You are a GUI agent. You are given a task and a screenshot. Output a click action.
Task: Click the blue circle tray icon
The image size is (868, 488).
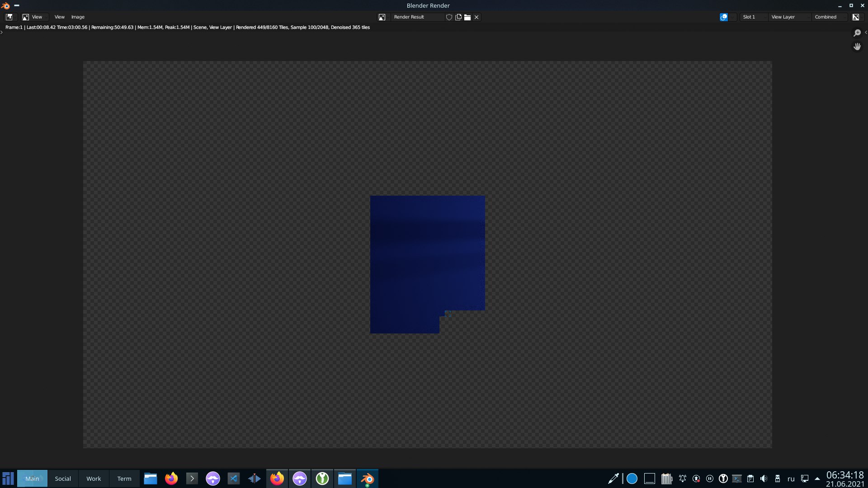(x=632, y=479)
